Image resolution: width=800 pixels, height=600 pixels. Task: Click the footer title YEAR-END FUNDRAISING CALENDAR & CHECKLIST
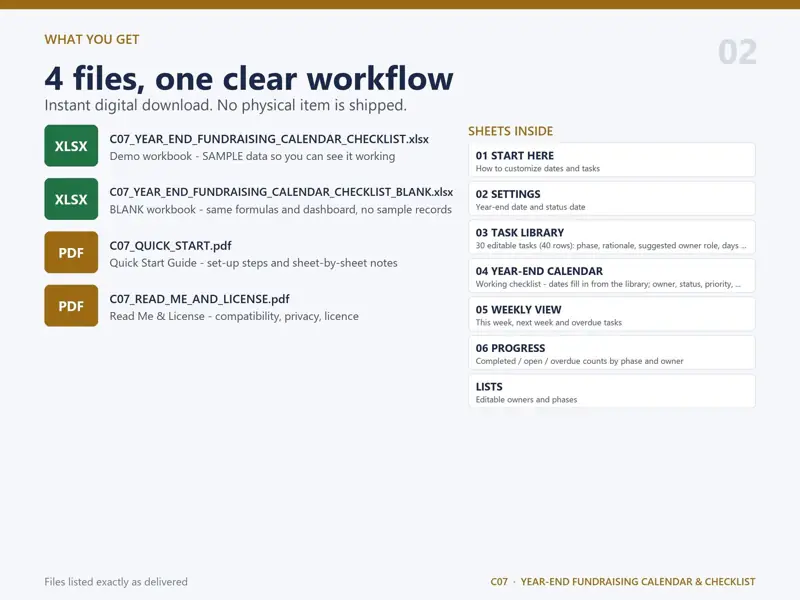pyautogui.click(x=638, y=582)
